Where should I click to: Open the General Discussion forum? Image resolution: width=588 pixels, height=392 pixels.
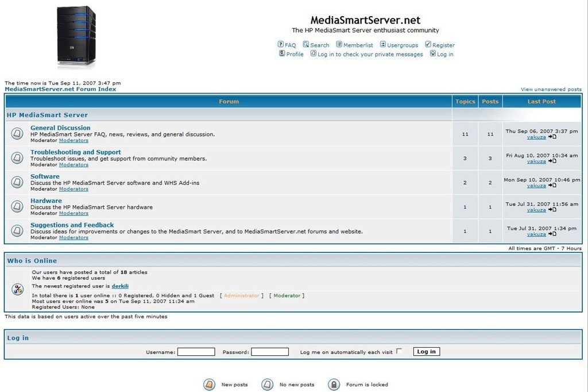pos(60,128)
